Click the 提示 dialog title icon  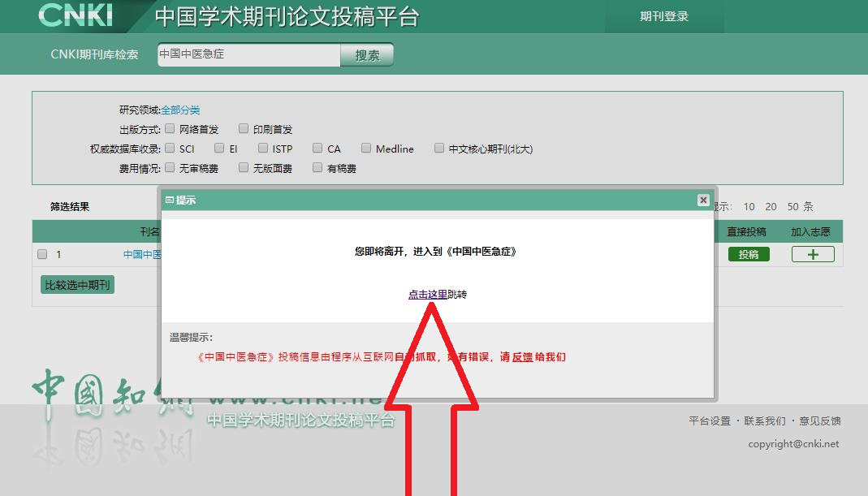170,200
